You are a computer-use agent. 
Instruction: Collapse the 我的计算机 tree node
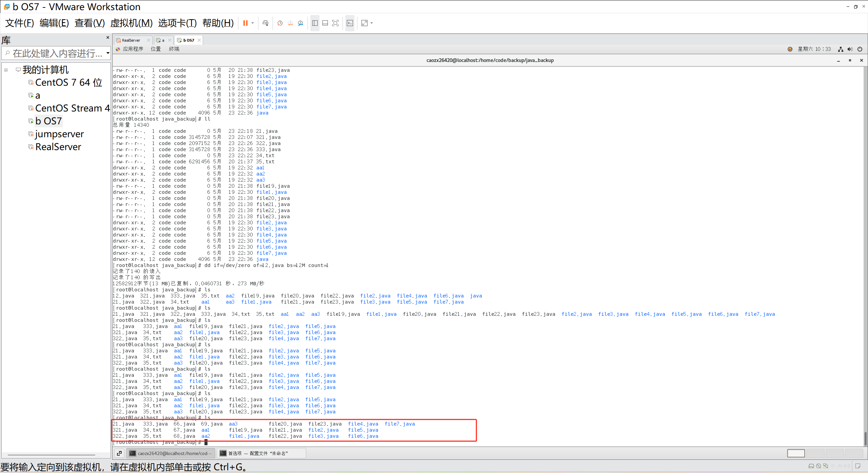coord(6,70)
